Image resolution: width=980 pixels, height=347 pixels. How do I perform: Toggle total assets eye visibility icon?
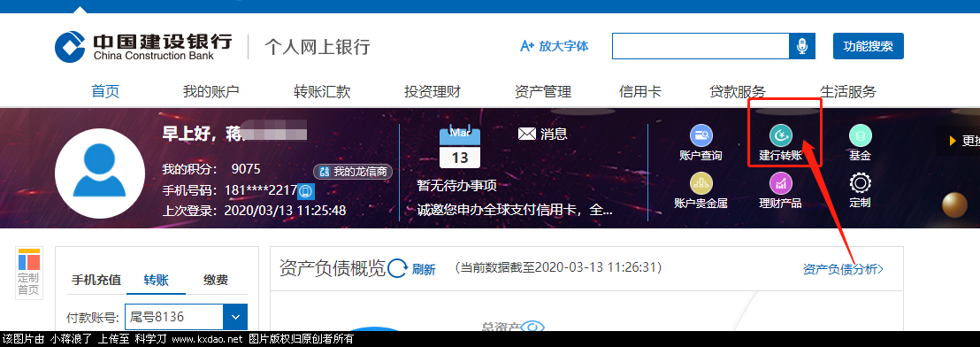pos(532,328)
